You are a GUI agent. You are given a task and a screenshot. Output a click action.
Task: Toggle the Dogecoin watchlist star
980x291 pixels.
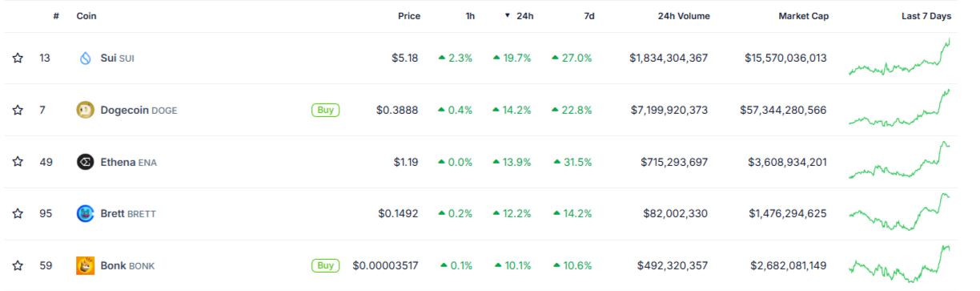tap(18, 110)
